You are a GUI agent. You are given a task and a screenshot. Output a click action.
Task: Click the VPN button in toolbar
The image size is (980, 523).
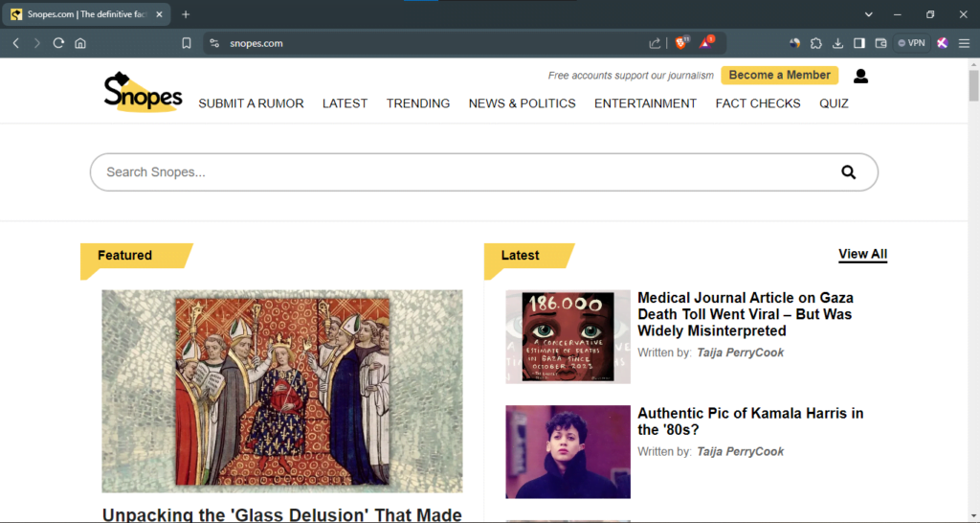(x=911, y=43)
